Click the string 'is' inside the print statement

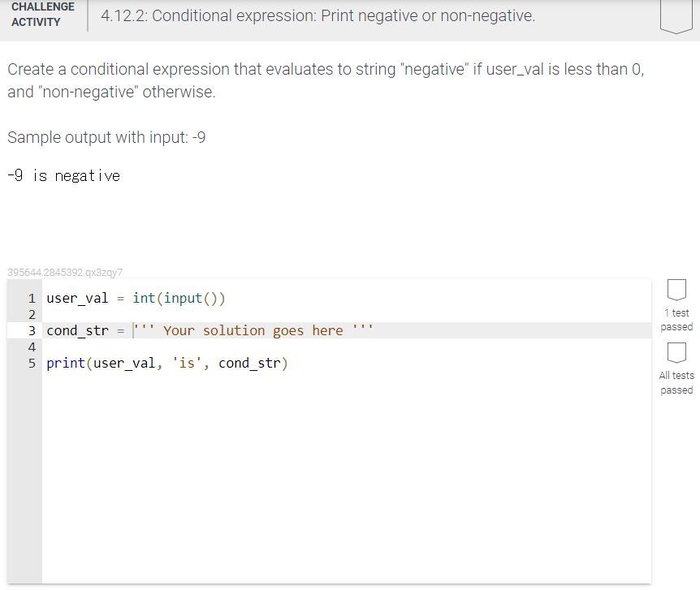[x=188, y=363]
